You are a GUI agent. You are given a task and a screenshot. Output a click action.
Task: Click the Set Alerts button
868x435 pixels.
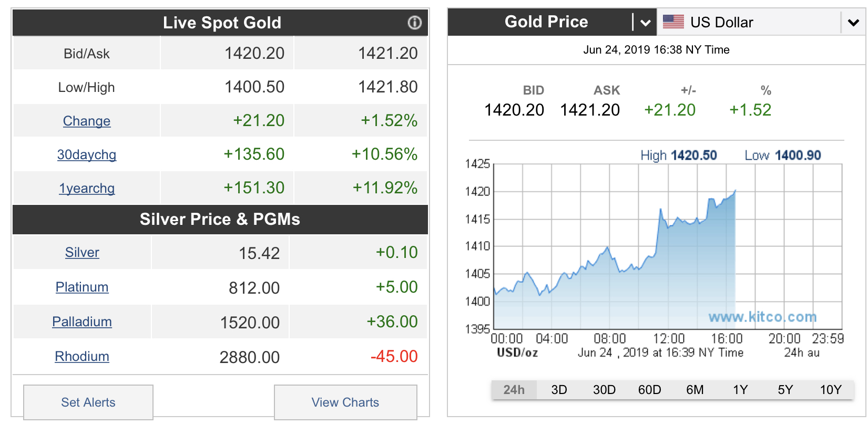(88, 402)
